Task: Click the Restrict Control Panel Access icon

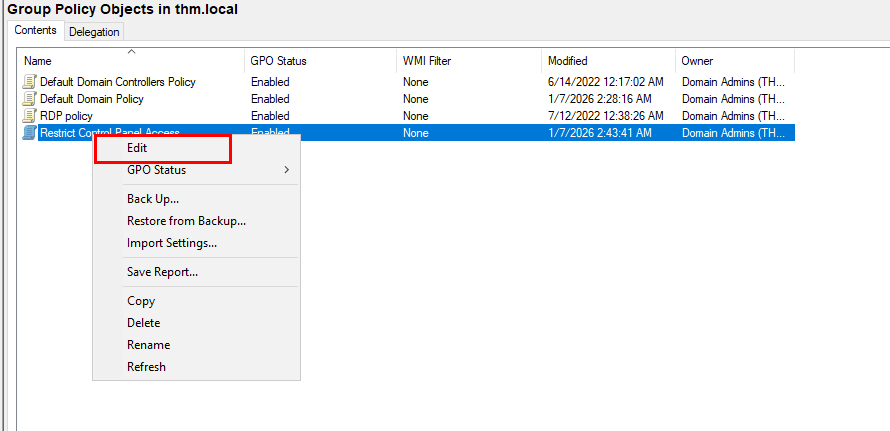Action: click(x=30, y=133)
